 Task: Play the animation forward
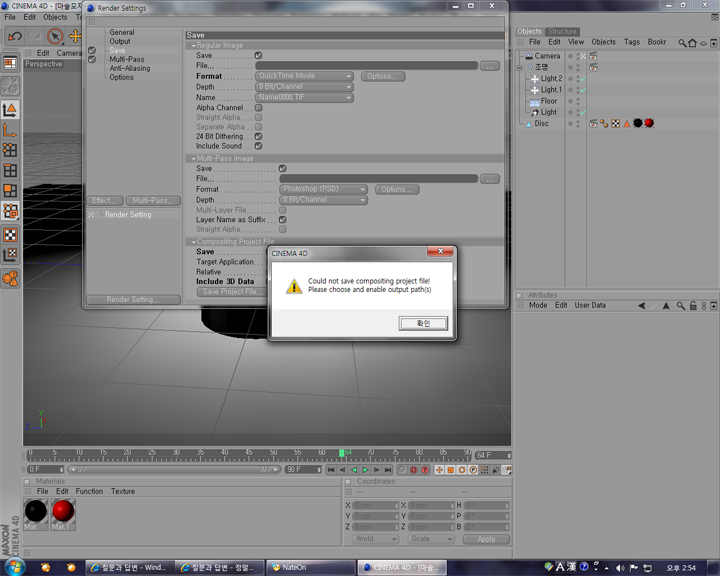click(x=365, y=470)
